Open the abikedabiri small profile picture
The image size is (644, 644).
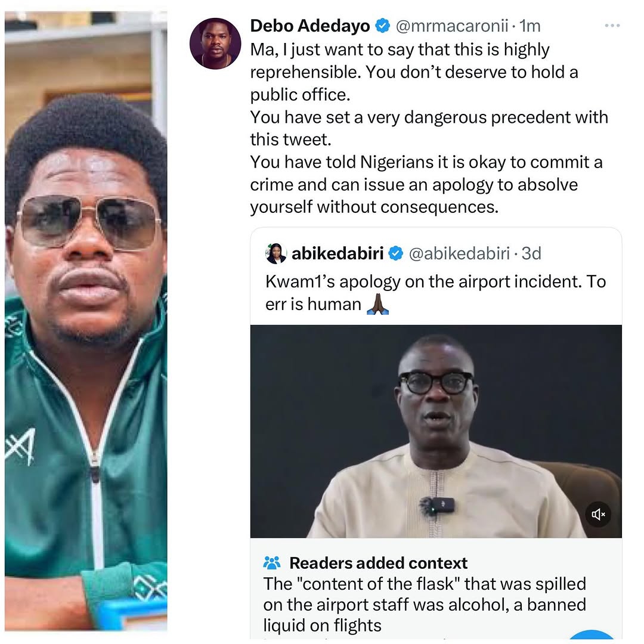pyautogui.click(x=276, y=253)
